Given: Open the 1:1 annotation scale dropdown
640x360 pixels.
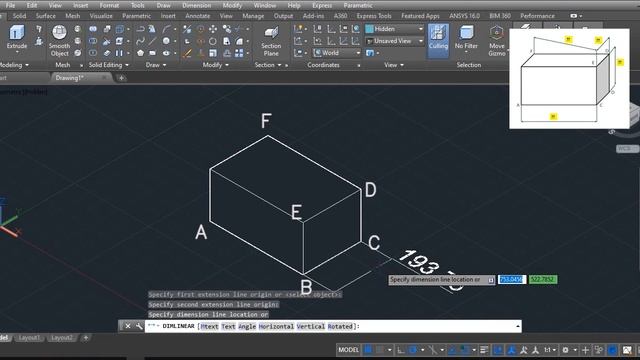Looking at the screenshot, I should point(550,350).
